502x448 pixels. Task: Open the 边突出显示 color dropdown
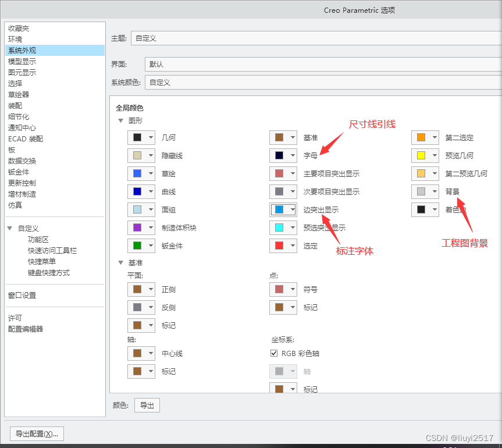click(x=283, y=210)
